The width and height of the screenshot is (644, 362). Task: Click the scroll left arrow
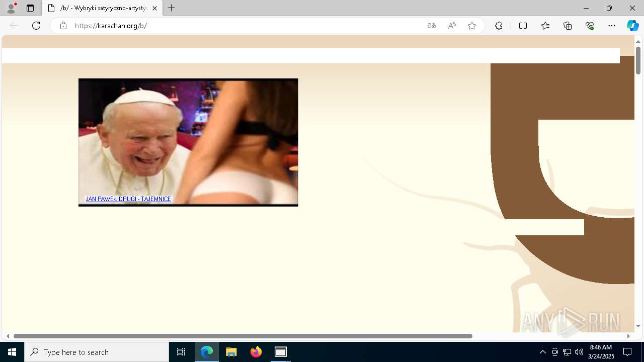pyautogui.click(x=8, y=336)
